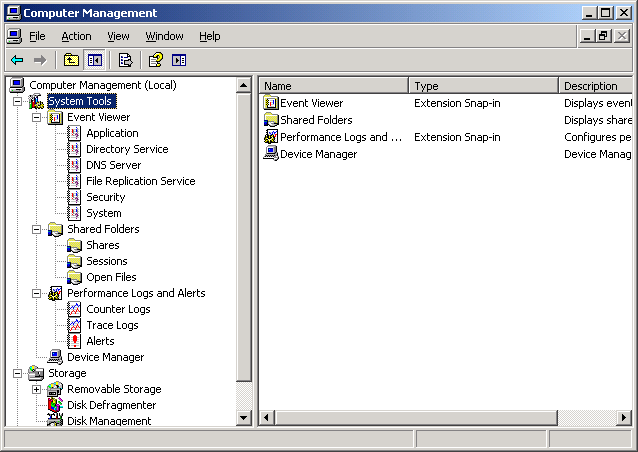Toggle the Show/Hide Action Pane toolbar icon
Screen dimensions: 638x452
179,61
